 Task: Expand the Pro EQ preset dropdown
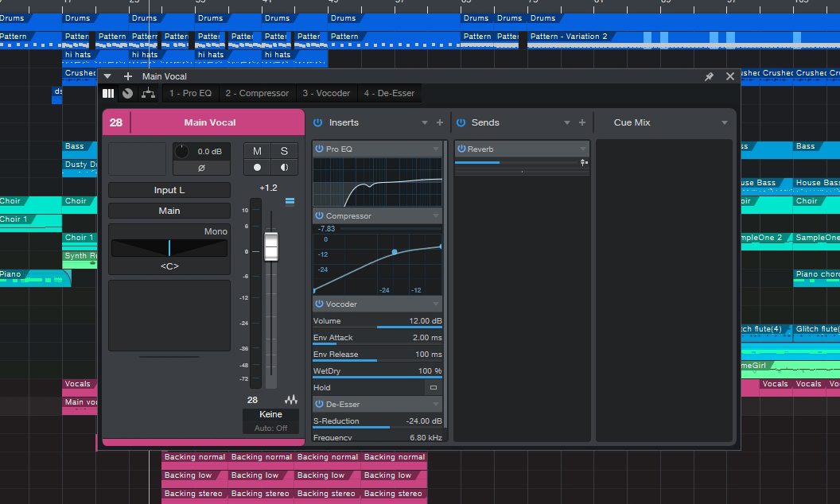point(434,149)
